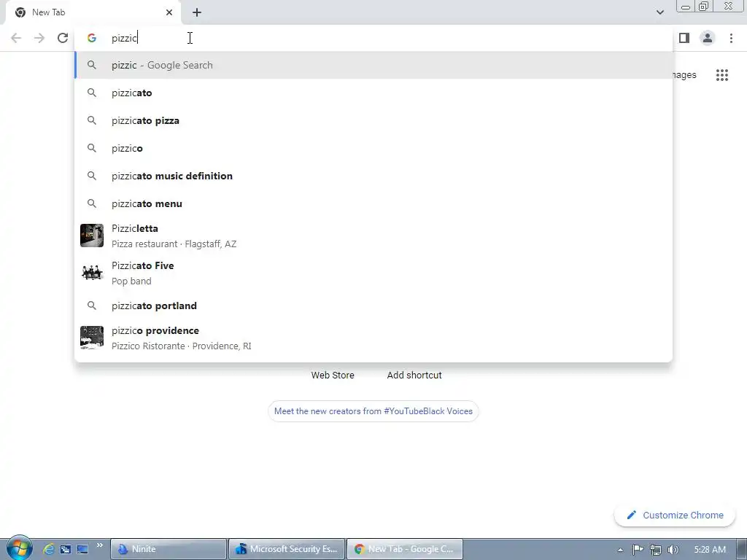Click the Customize Chrome button
This screenshot has width=747, height=560.
click(675, 516)
